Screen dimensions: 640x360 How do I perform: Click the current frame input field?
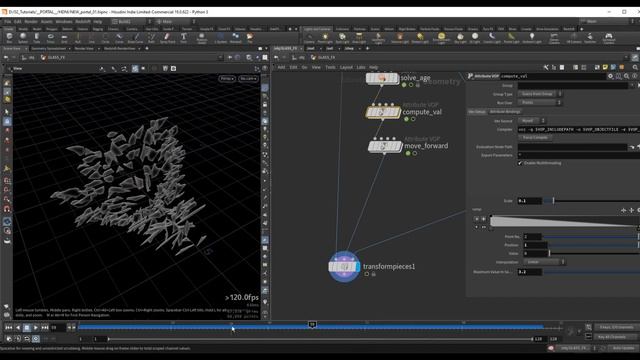point(57,327)
